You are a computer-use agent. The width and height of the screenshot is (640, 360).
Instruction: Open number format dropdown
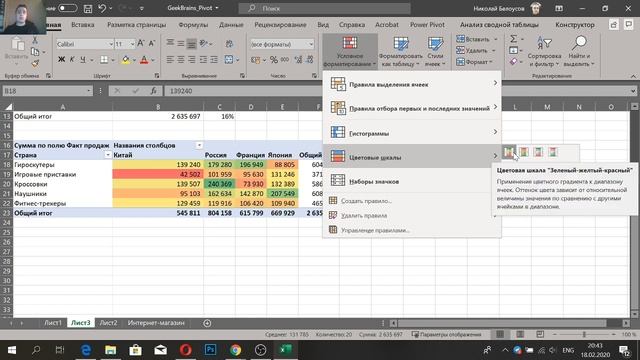(x=311, y=44)
